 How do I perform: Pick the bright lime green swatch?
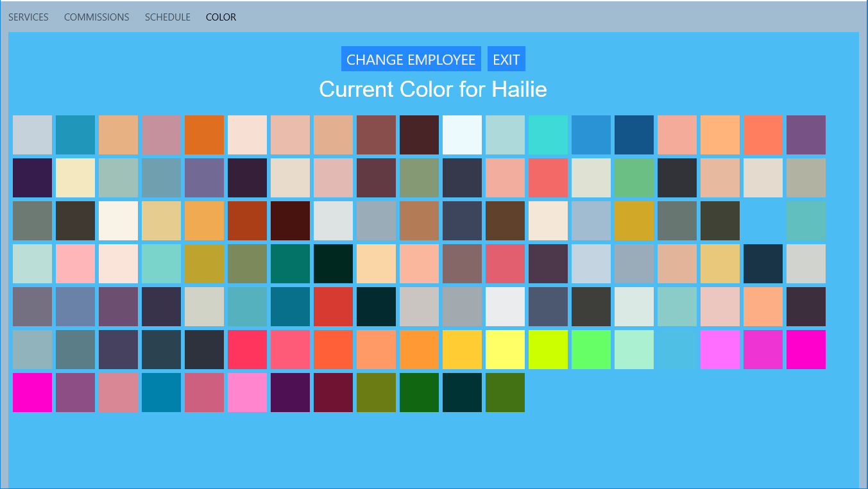coord(591,349)
